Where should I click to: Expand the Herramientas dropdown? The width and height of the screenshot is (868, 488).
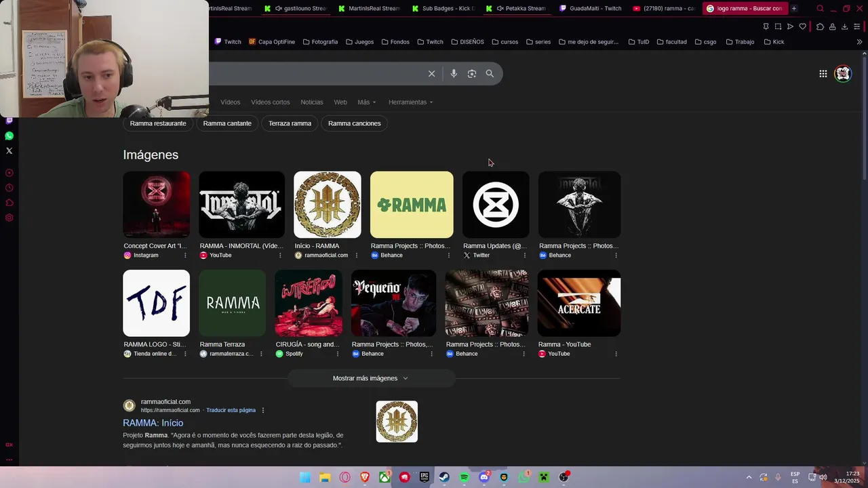tap(411, 102)
